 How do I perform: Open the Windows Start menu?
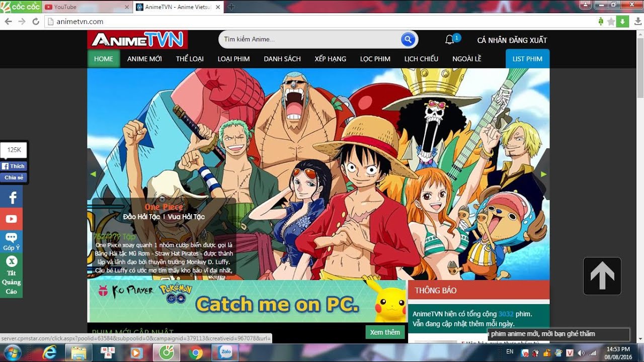click(x=12, y=352)
